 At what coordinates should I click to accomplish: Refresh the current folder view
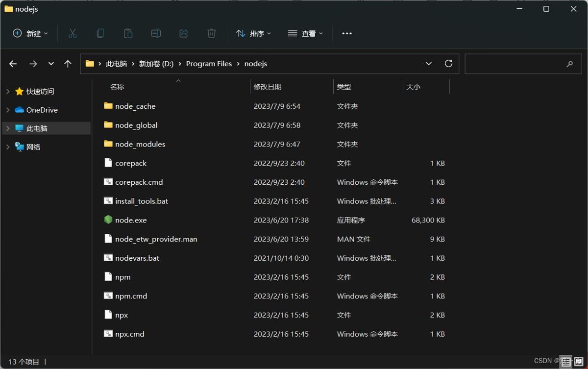tap(448, 64)
